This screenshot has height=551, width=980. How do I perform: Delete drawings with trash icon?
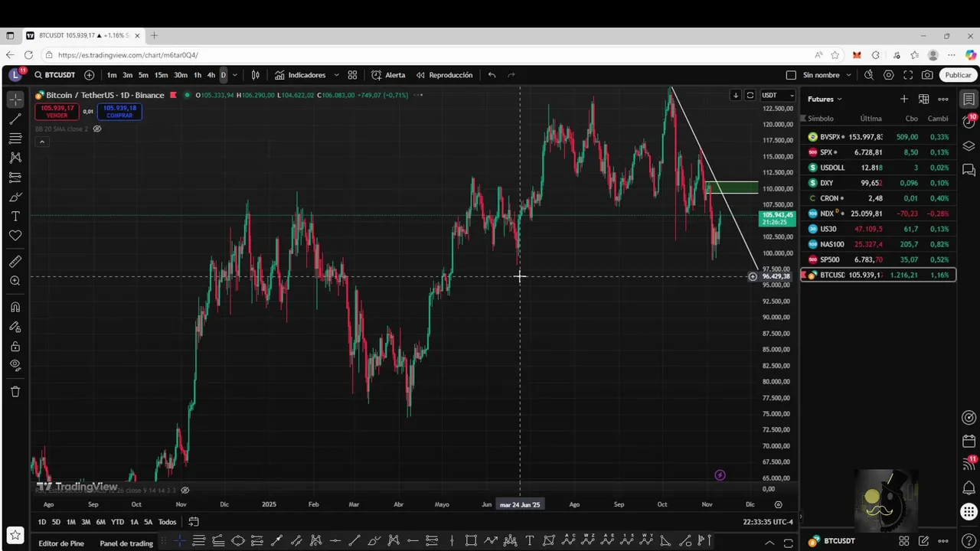pos(15,392)
